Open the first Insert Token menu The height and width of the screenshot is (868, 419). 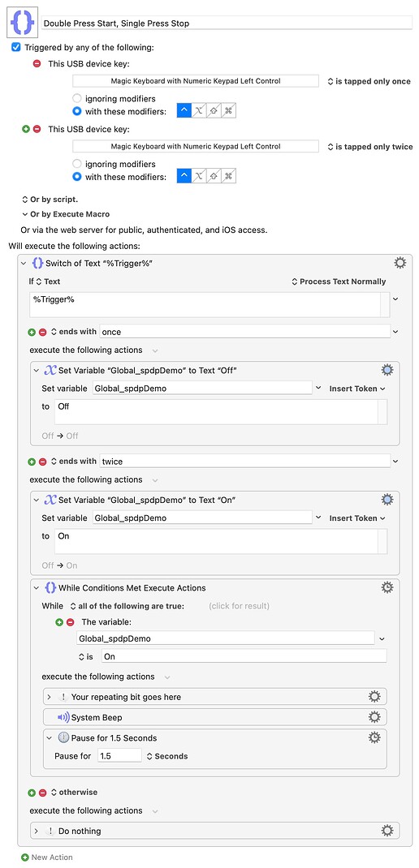[357, 389]
